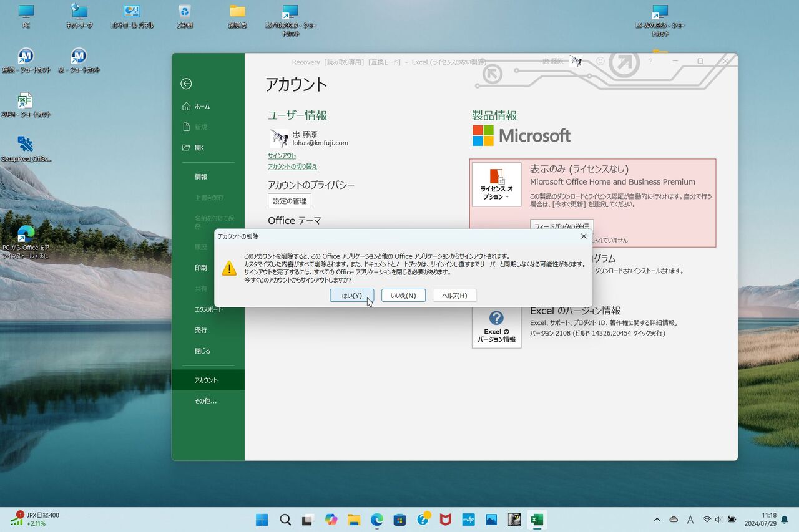799x532 pixels.
Task: Close the アカウントの削除 dialog
Action: coord(584,236)
